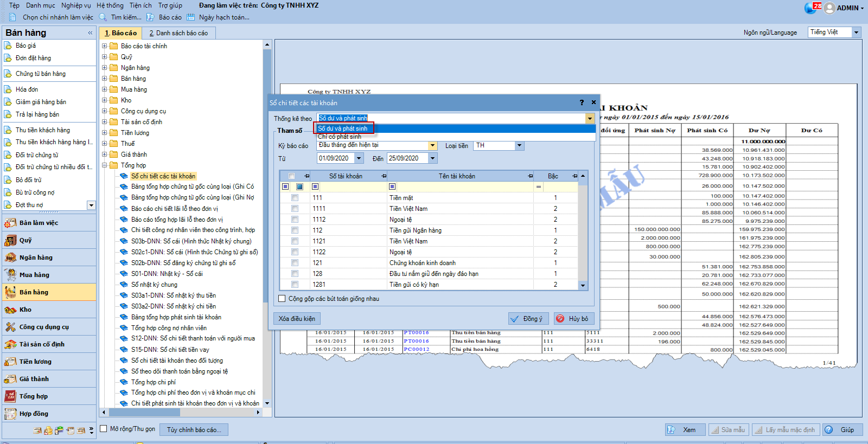This screenshot has height=444, width=868.
Task: Open the Tiếng Việt language dropdown
Action: coord(857,33)
